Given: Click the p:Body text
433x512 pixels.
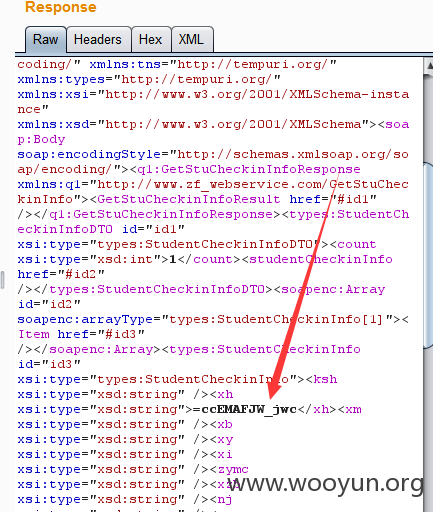Looking at the screenshot, I should (x=41, y=139).
